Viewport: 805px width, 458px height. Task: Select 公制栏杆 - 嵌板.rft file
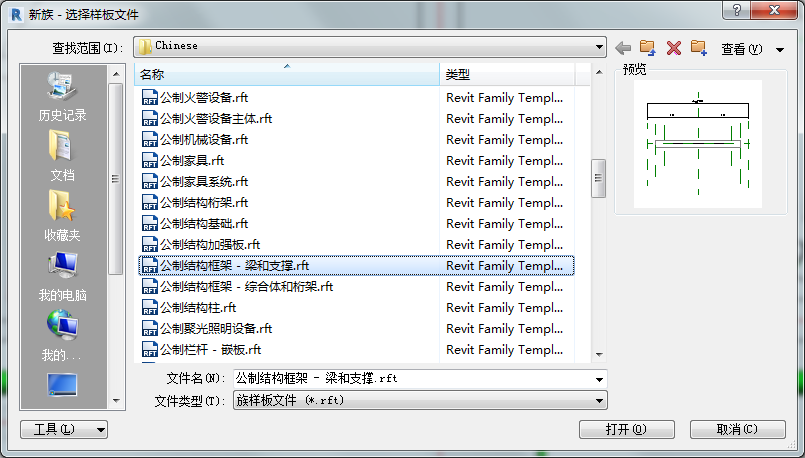[356, 350]
